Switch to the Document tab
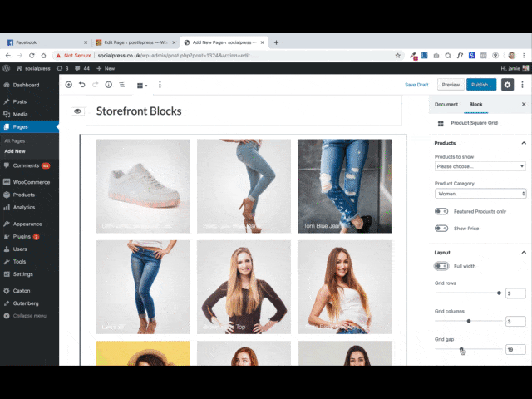532x399 pixels. pyautogui.click(x=446, y=104)
